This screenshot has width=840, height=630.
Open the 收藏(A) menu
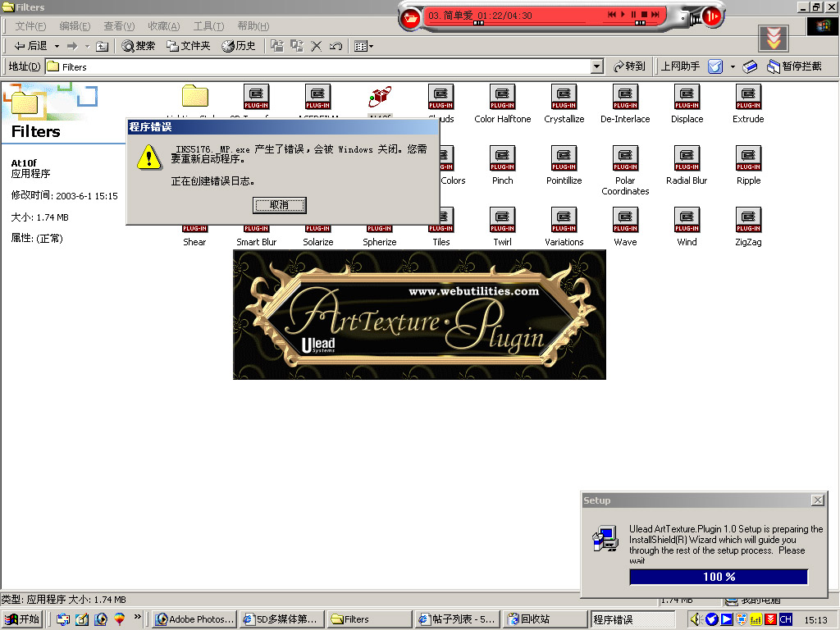click(164, 25)
